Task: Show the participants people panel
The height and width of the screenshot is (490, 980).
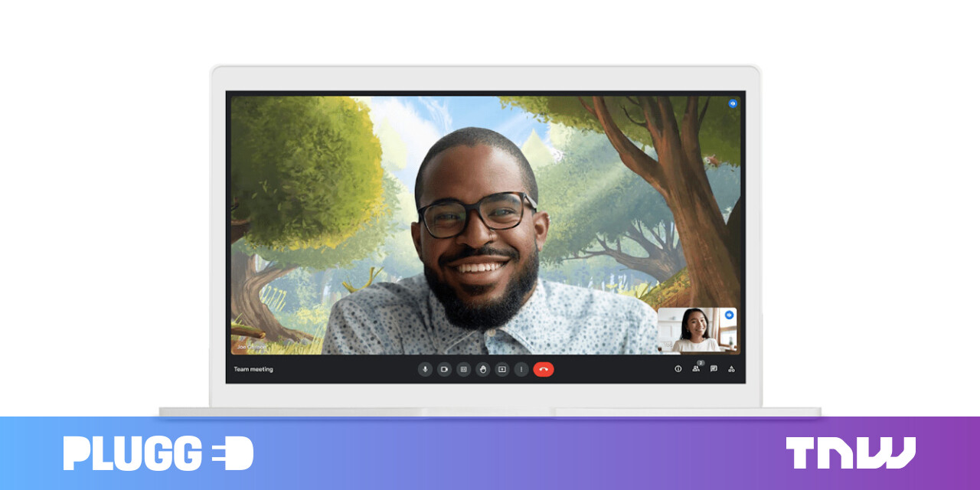Action: point(695,369)
